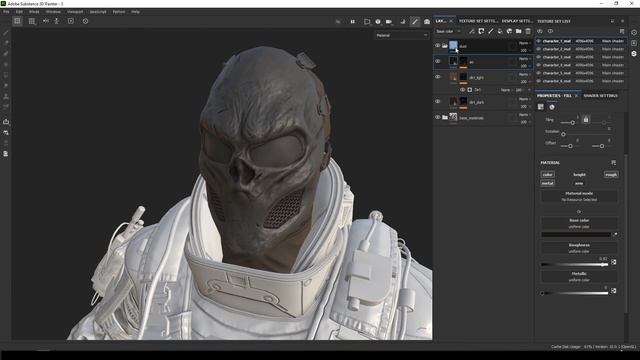Image resolution: width=640 pixels, height=360 pixels.
Task: Add effect wand icon in layers toolbar
Action: tap(472, 31)
